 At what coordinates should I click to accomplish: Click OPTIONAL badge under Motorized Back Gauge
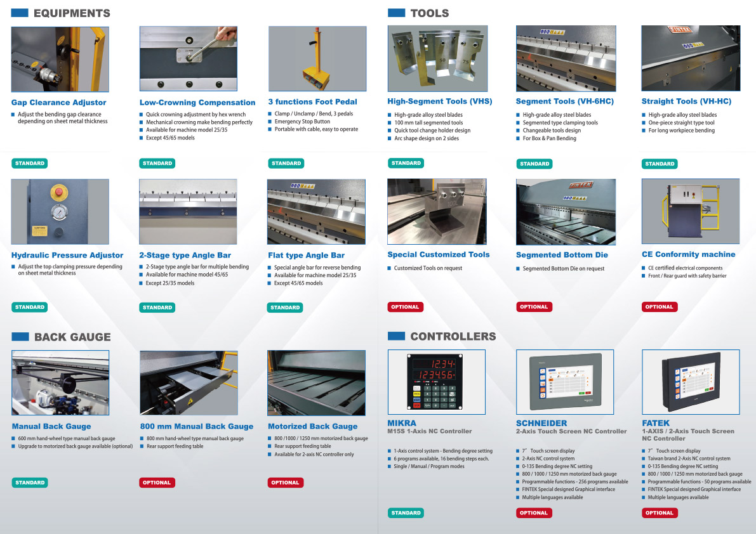[x=285, y=483]
